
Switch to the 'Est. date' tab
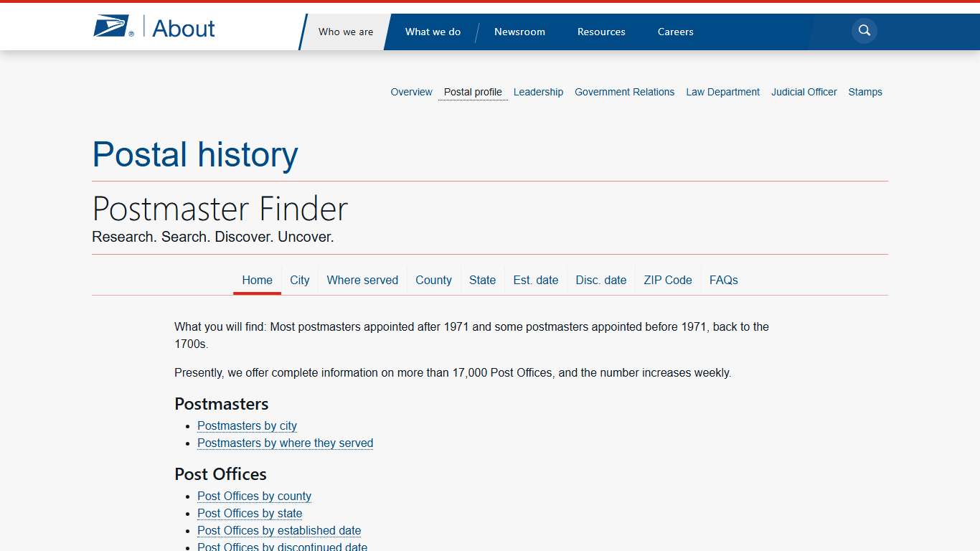coord(535,280)
